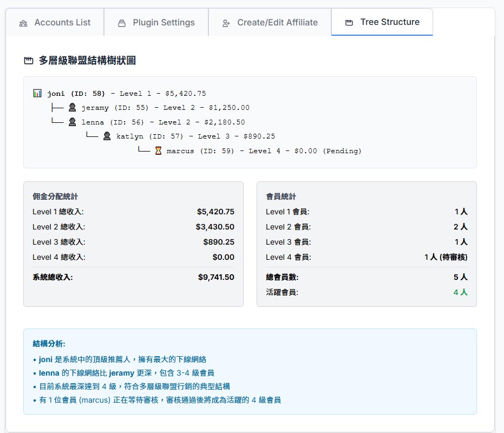
Task: Click the bar chart icon next to joni
Action: coord(37,93)
